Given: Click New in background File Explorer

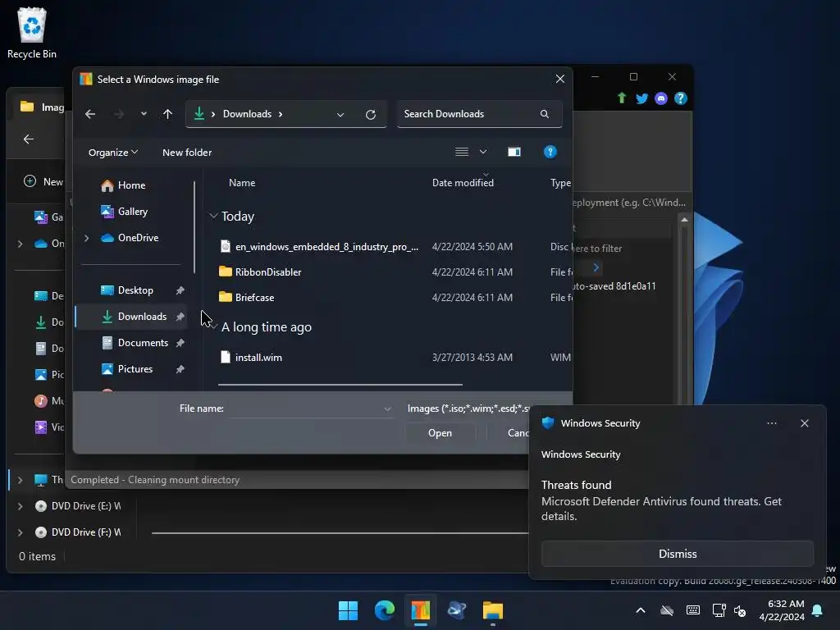Looking at the screenshot, I should coord(43,181).
